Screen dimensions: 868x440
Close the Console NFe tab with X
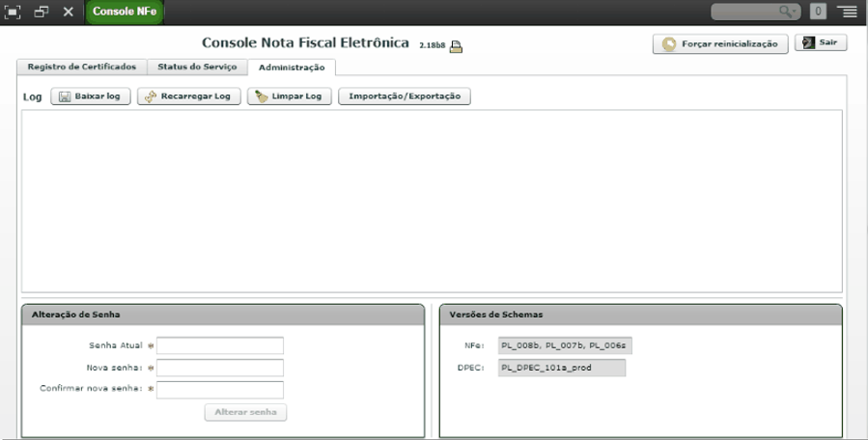(69, 12)
